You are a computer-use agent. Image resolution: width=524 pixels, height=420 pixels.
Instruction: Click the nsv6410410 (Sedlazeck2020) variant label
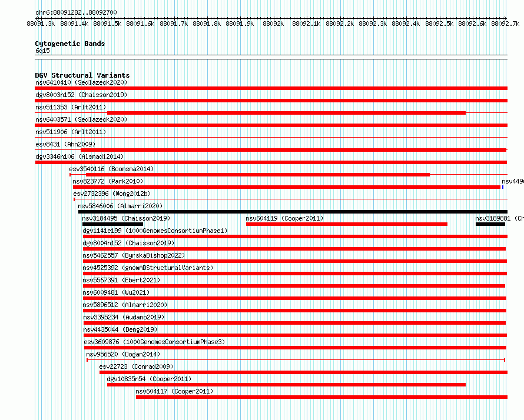coord(81,82)
